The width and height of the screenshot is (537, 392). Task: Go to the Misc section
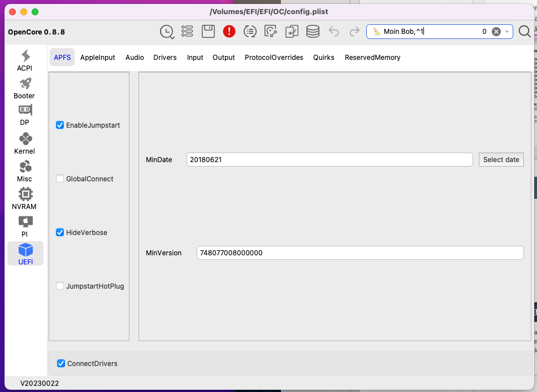(25, 171)
